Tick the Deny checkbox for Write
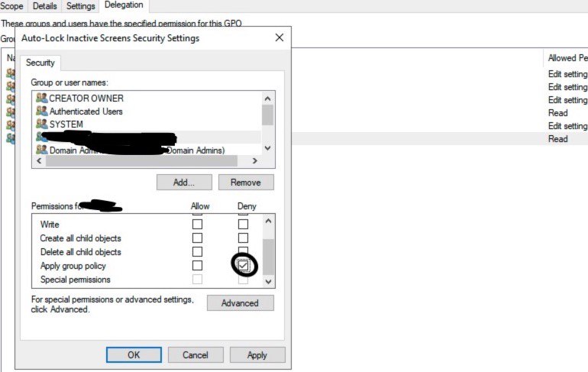The image size is (588, 372). click(x=243, y=225)
